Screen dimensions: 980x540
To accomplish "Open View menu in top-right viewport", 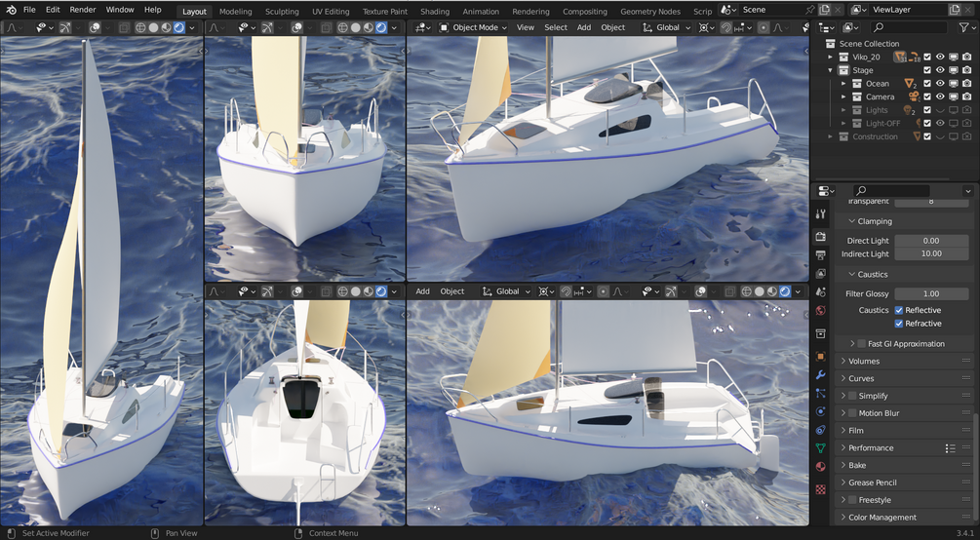I will 525,27.
